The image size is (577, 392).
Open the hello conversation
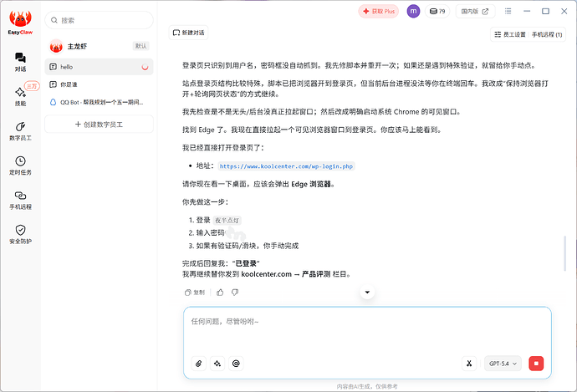point(99,67)
